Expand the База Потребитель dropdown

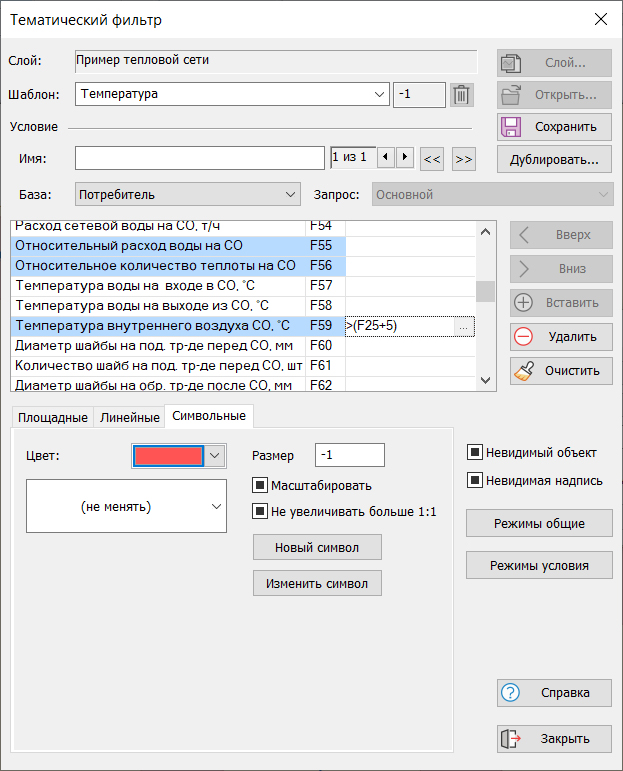(x=290, y=194)
